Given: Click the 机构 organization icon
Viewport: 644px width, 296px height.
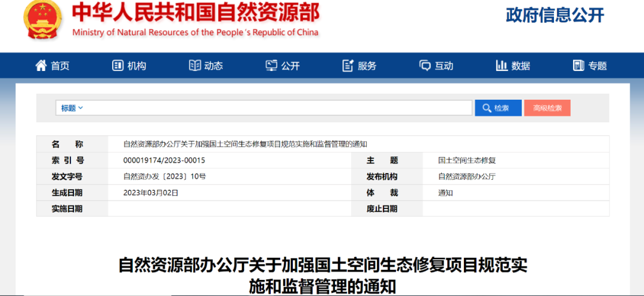Looking at the screenshot, I should (x=117, y=66).
